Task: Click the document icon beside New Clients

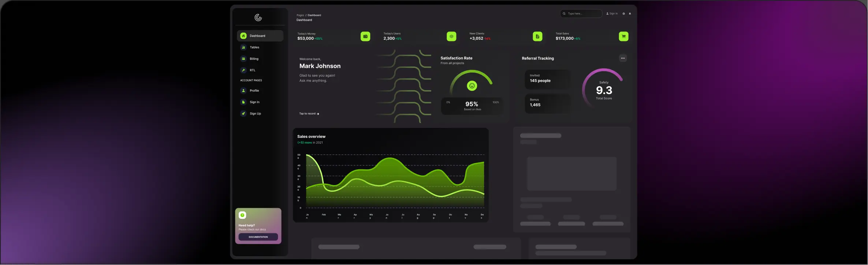Action: tap(537, 37)
